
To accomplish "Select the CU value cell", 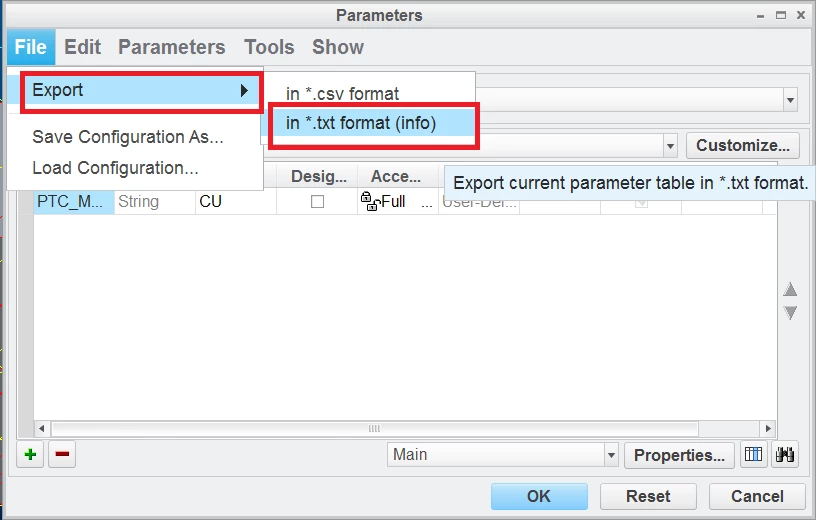I will 236,201.
